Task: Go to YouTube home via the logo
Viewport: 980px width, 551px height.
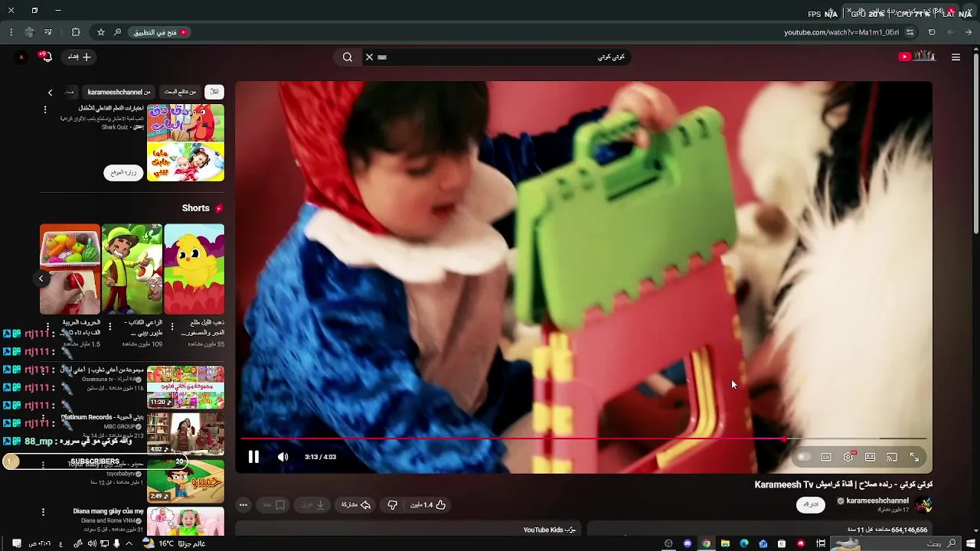Action: (917, 57)
